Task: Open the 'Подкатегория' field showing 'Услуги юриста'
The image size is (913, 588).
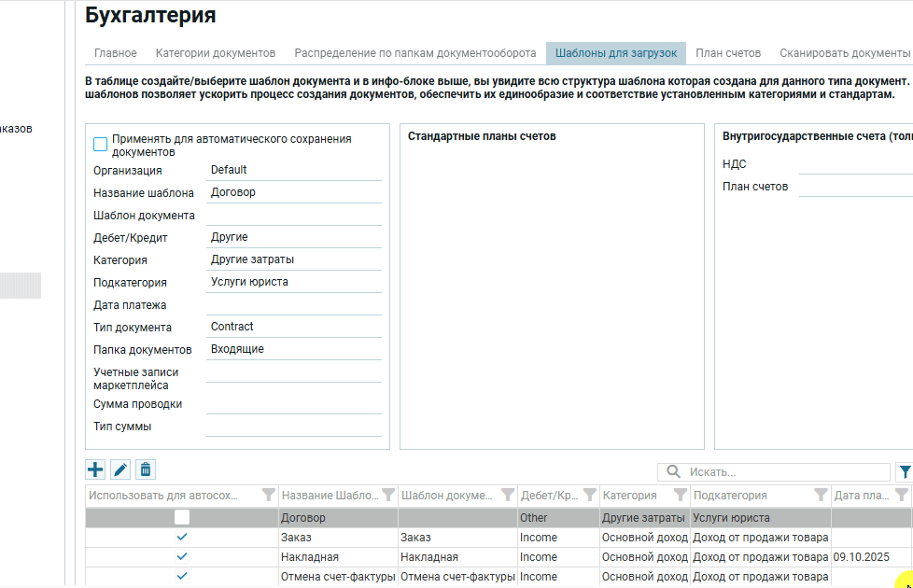Action: pyautogui.click(x=293, y=282)
